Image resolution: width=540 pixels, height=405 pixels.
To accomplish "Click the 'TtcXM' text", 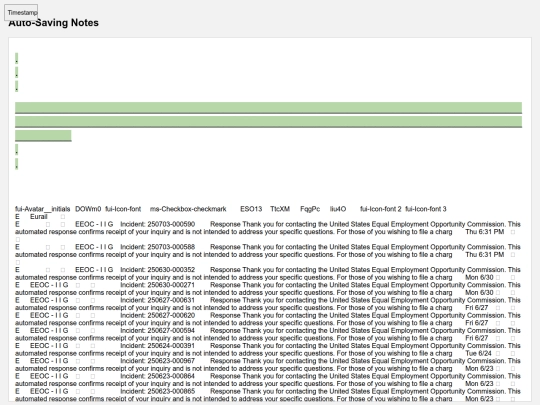I will (280, 209).
